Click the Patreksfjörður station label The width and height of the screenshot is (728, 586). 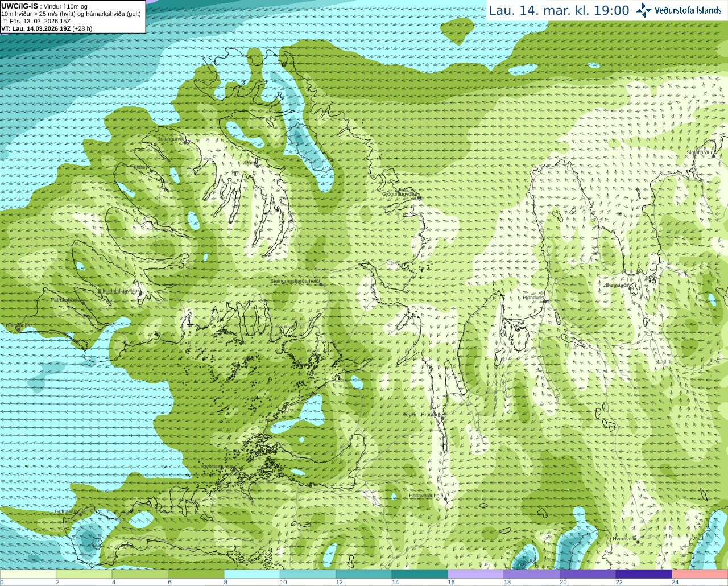[67, 300]
